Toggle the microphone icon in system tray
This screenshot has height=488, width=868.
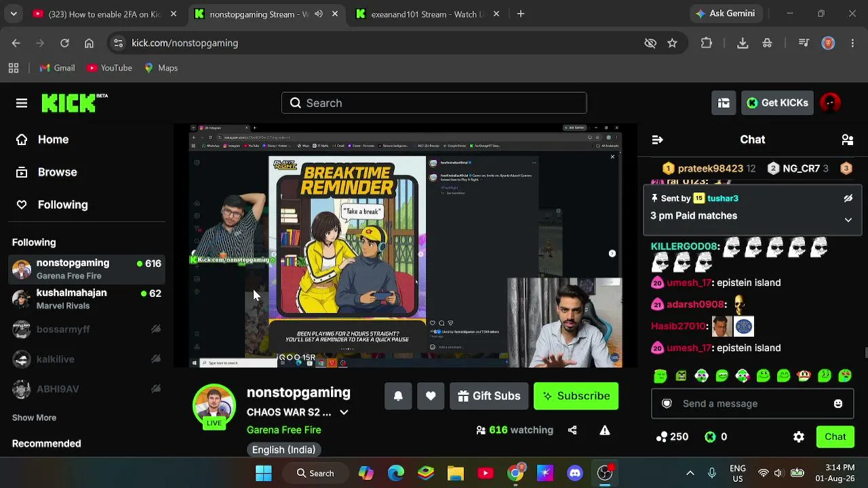coord(712,473)
